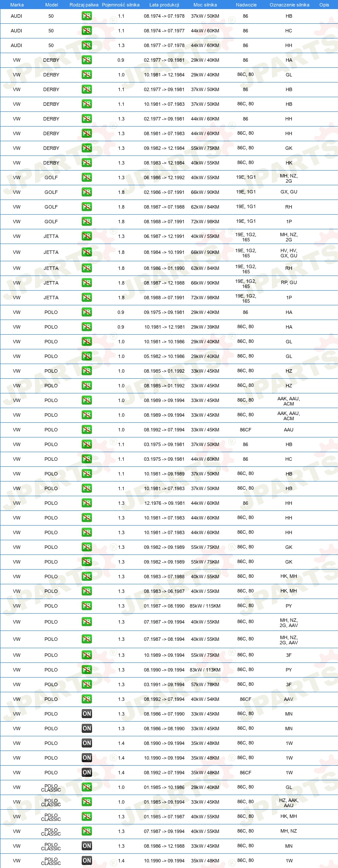Click the engine code 'RP, GU'
Image resolution: width=338 pixels, height=868 pixels.
point(289,282)
